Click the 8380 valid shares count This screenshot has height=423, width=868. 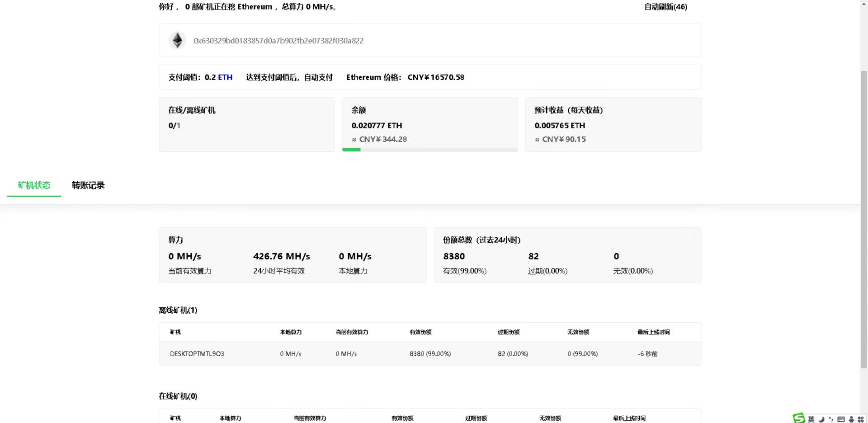pos(454,256)
